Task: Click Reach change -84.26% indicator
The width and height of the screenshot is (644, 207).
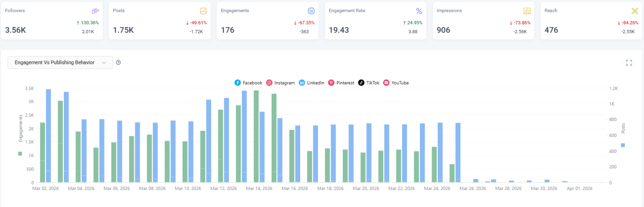Action: 628,23
